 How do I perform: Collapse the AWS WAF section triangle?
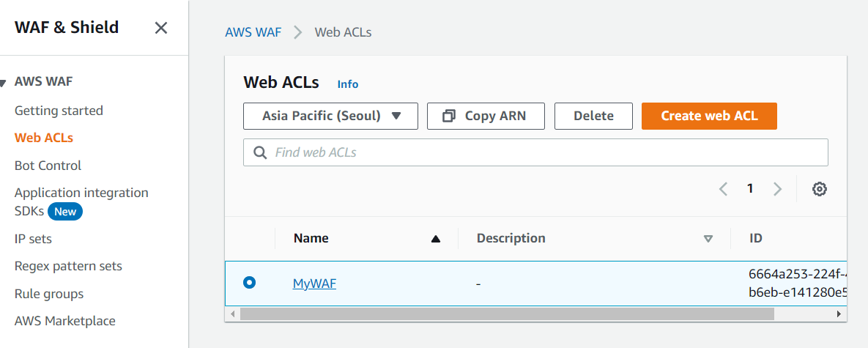3,83
